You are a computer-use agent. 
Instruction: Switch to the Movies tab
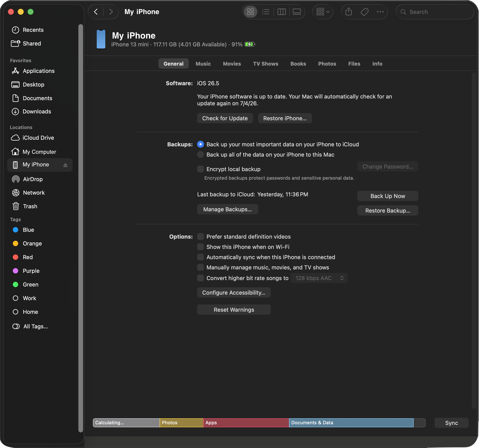(232, 64)
